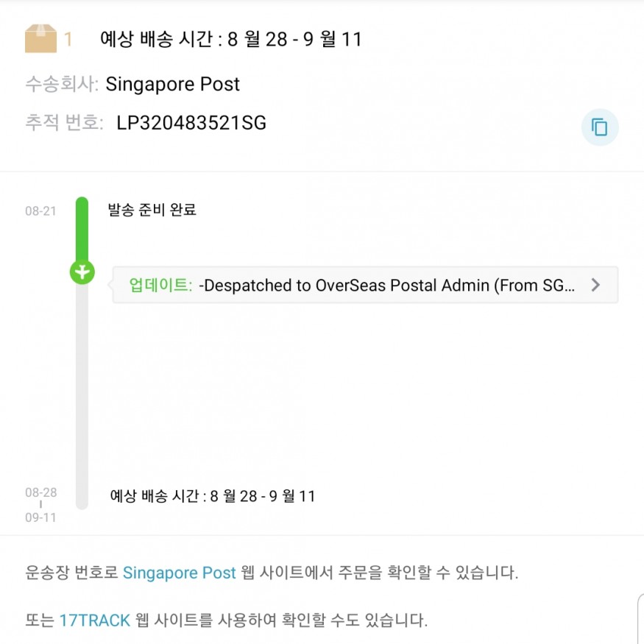Tap the 08-21 timeline date label
Viewport: 644px width, 644px height.
[x=40, y=211]
